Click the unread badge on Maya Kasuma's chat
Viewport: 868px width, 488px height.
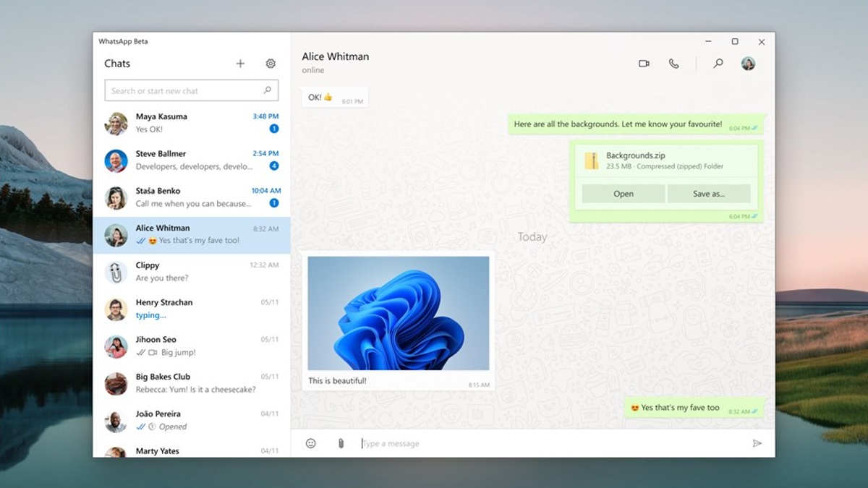click(x=273, y=129)
